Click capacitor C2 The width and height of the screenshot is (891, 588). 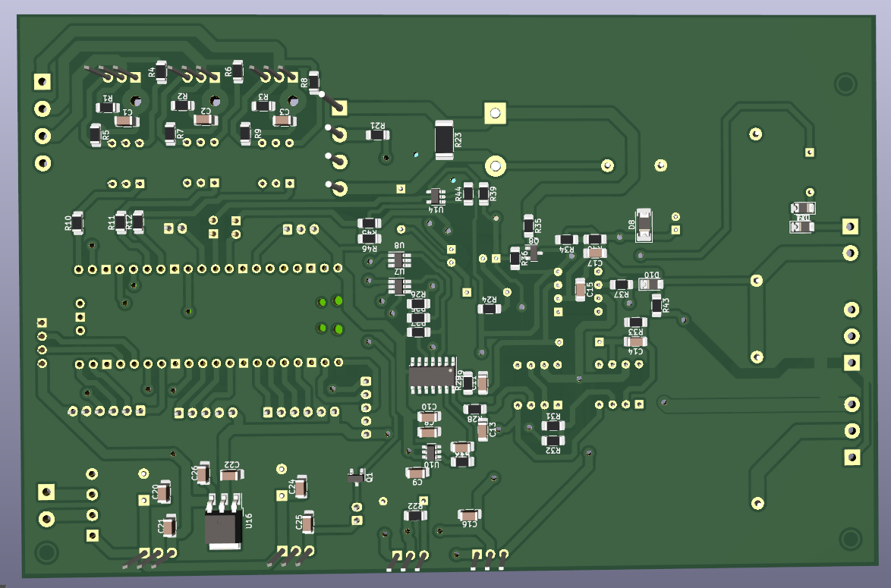coord(201,121)
